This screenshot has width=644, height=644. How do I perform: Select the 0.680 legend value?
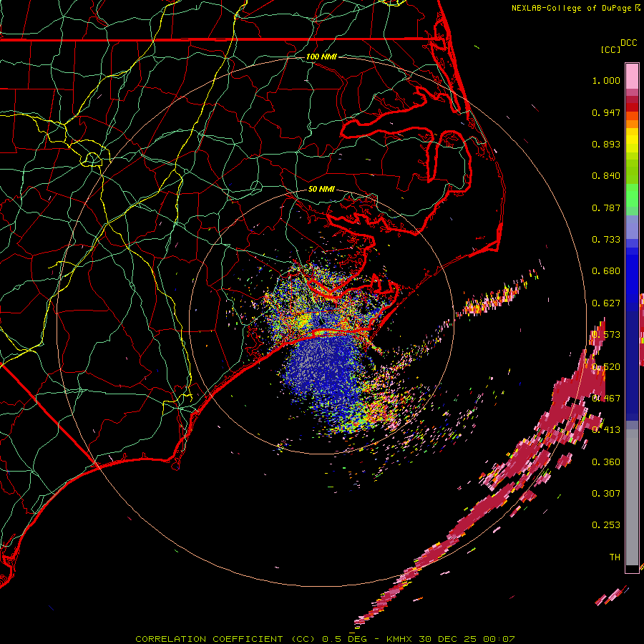[606, 271]
